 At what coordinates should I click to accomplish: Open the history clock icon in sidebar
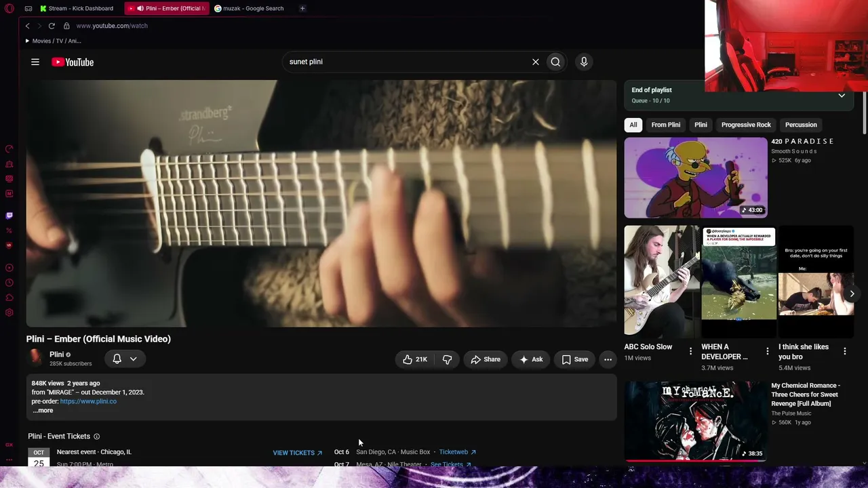[9, 283]
